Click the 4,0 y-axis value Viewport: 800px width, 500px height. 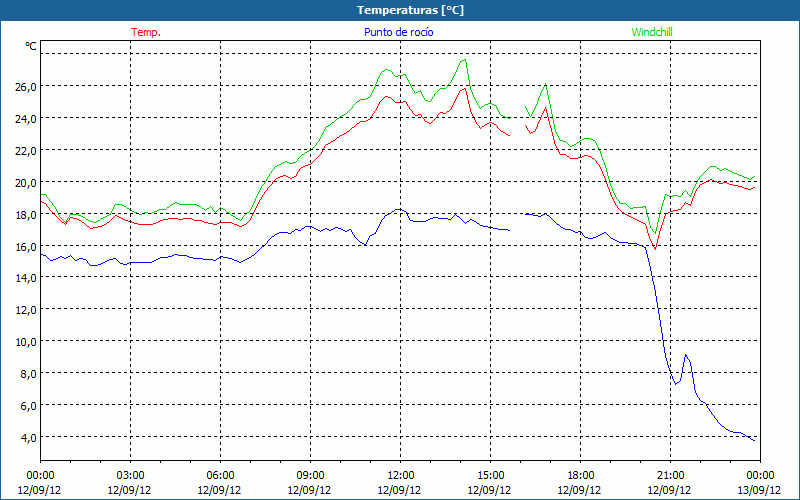(x=29, y=437)
